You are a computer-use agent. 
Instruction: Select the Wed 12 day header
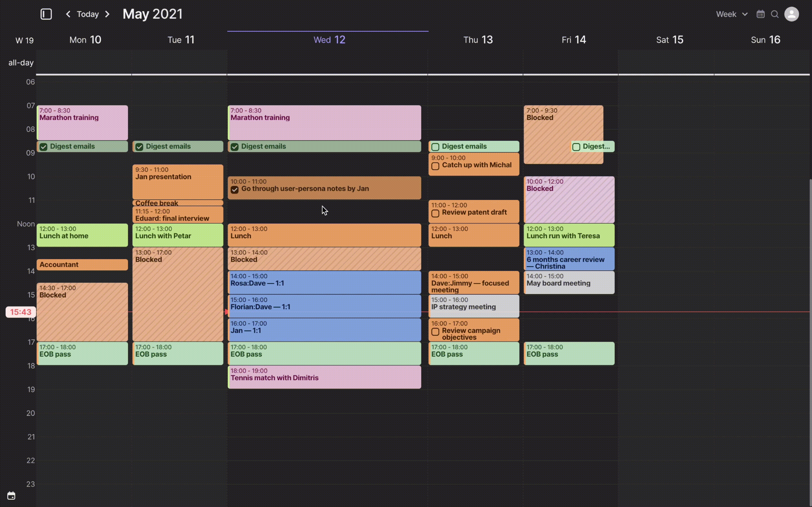point(329,39)
